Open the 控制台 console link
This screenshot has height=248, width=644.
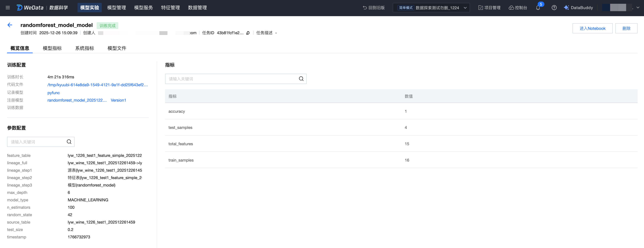(518, 8)
